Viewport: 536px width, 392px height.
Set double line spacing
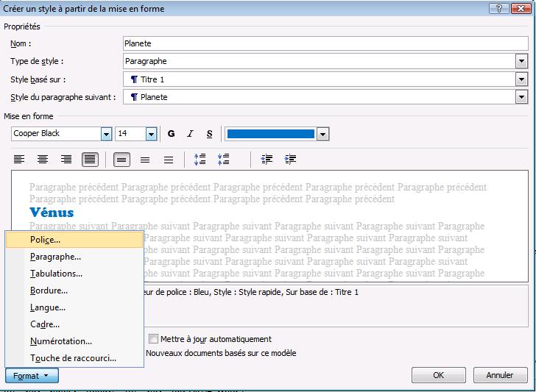[x=169, y=160]
